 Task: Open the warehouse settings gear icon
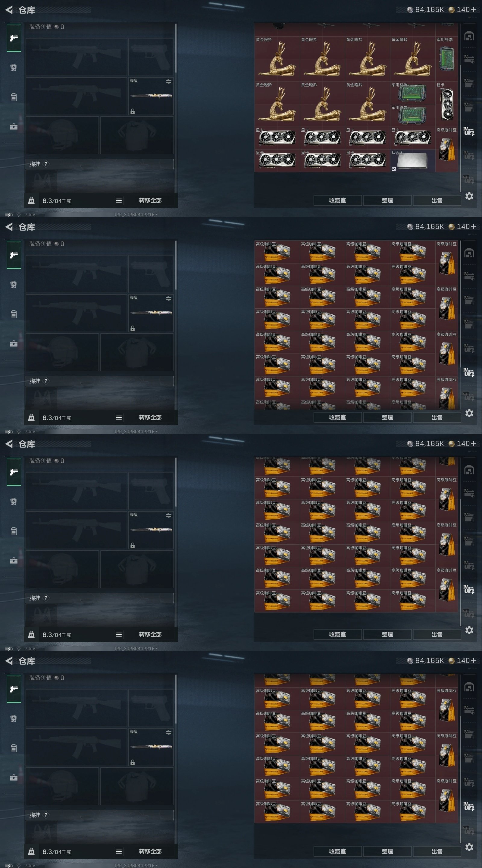pyautogui.click(x=469, y=196)
